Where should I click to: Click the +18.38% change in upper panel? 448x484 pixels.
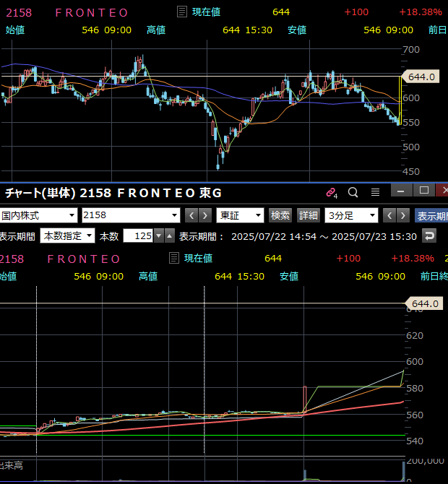pos(421,12)
